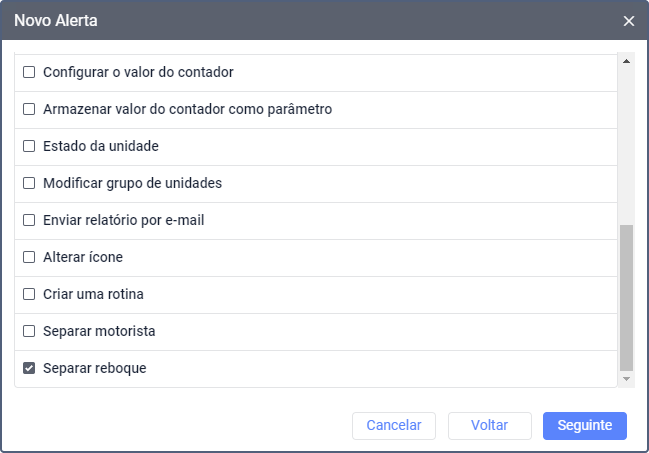Enable the Separar motorista checkbox
The height and width of the screenshot is (453, 649).
coord(29,331)
